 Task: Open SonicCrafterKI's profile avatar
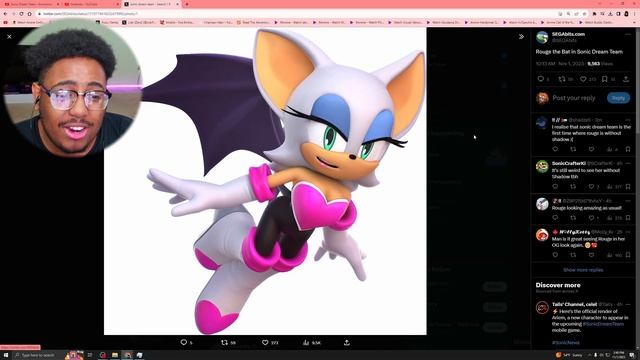point(542,166)
